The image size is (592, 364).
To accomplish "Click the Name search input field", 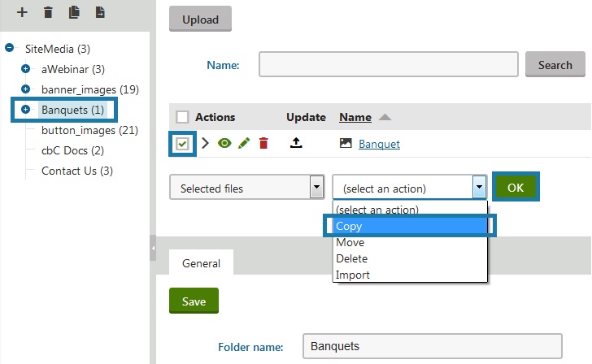I will [x=388, y=64].
